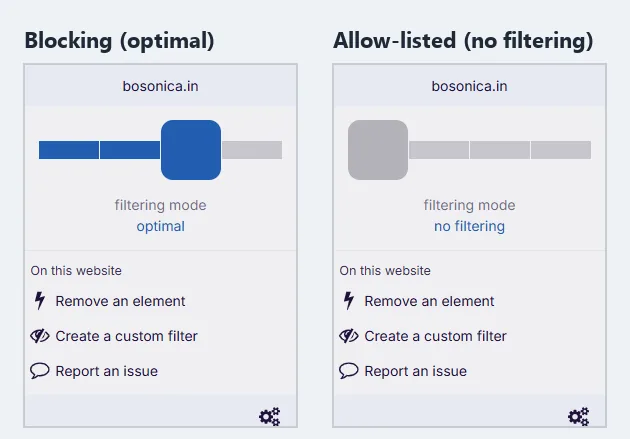Viewport: 630px width, 439px height.
Task: Click 'filtering mode' caption in Blocking panel
Action: [x=160, y=205]
